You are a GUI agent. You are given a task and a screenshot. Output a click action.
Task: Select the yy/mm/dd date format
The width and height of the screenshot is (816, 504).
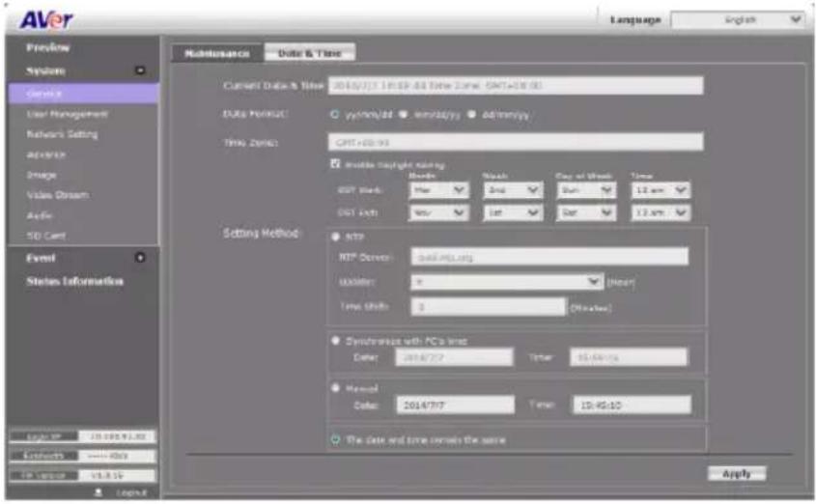click(335, 114)
